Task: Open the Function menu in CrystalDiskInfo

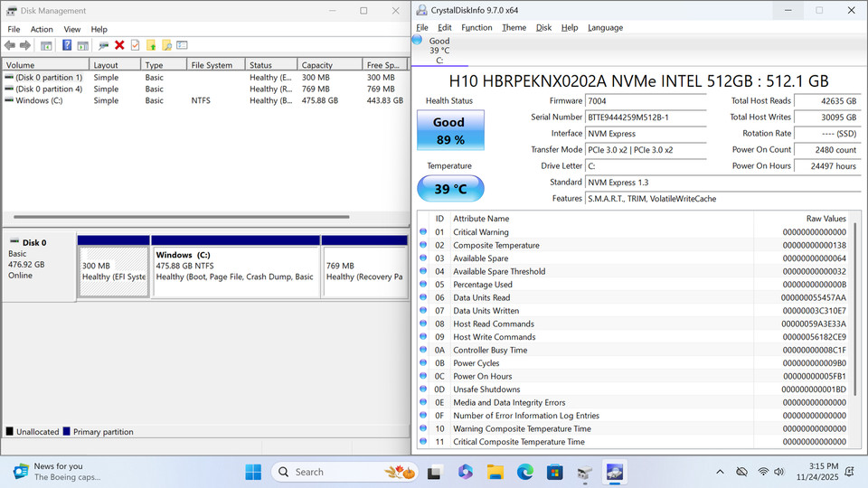Action: coord(476,28)
